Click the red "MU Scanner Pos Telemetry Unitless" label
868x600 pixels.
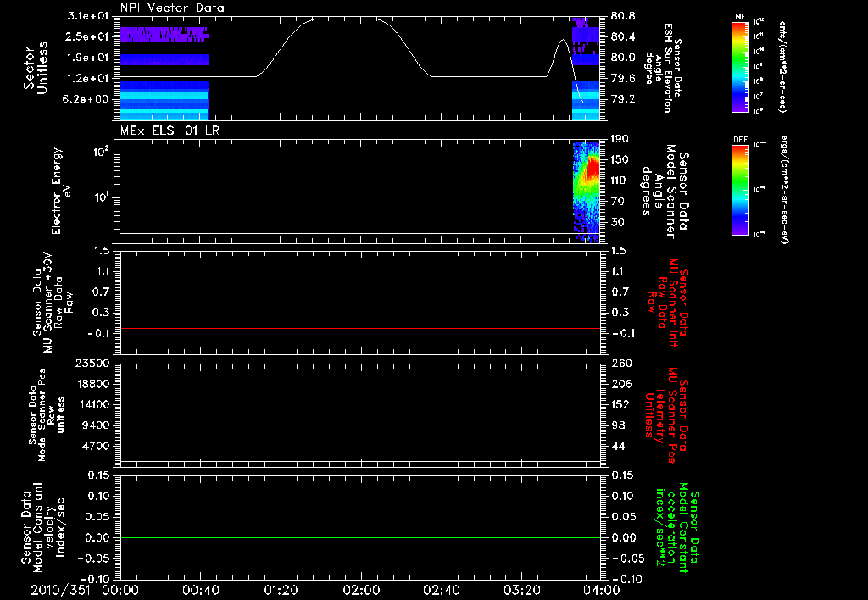666,414
